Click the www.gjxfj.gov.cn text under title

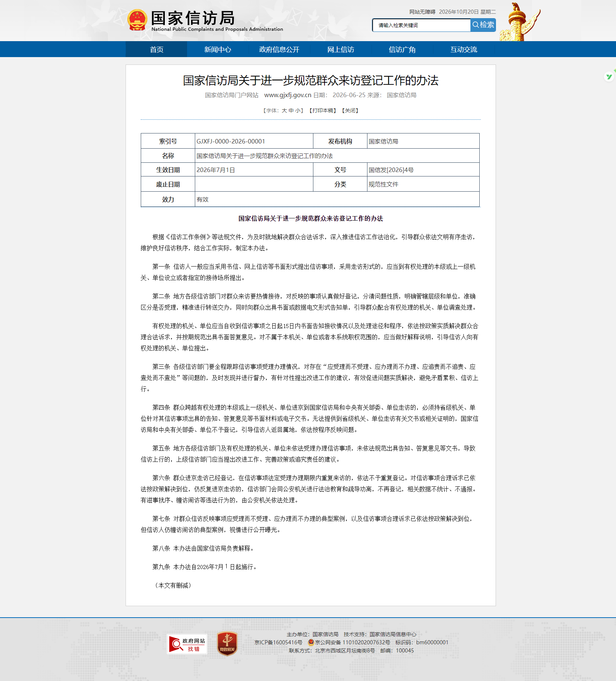[287, 95]
